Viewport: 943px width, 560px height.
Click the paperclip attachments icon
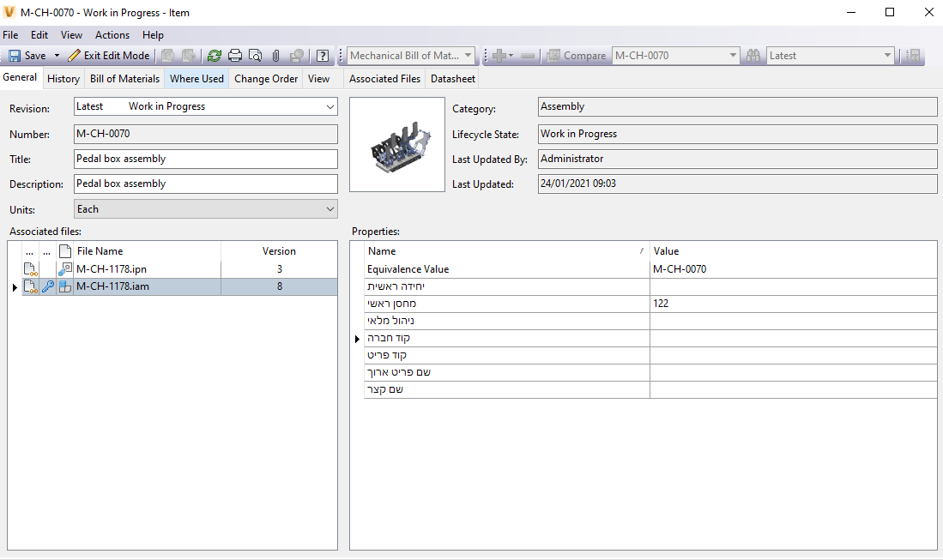coord(276,56)
